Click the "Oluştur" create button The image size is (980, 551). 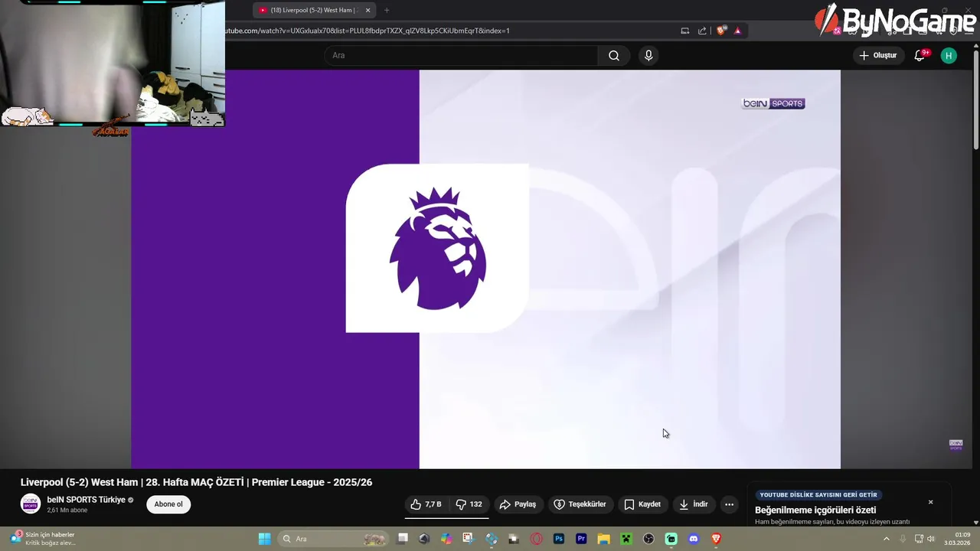coord(878,55)
